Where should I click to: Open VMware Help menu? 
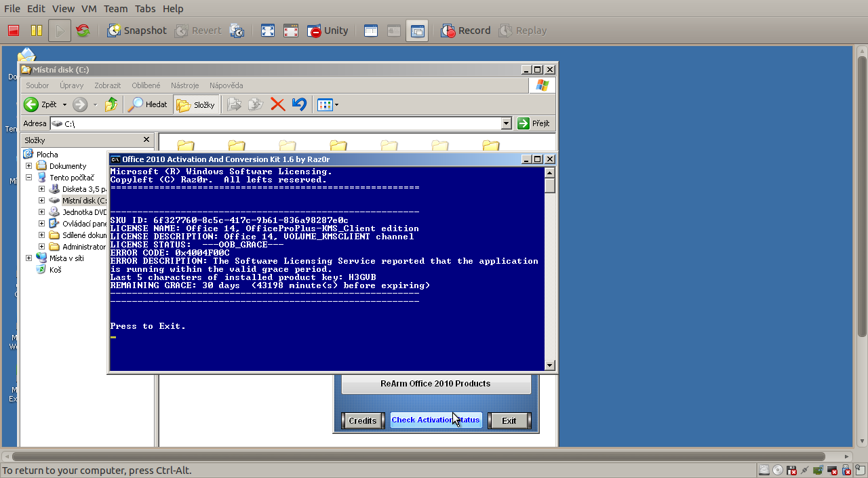tap(173, 9)
